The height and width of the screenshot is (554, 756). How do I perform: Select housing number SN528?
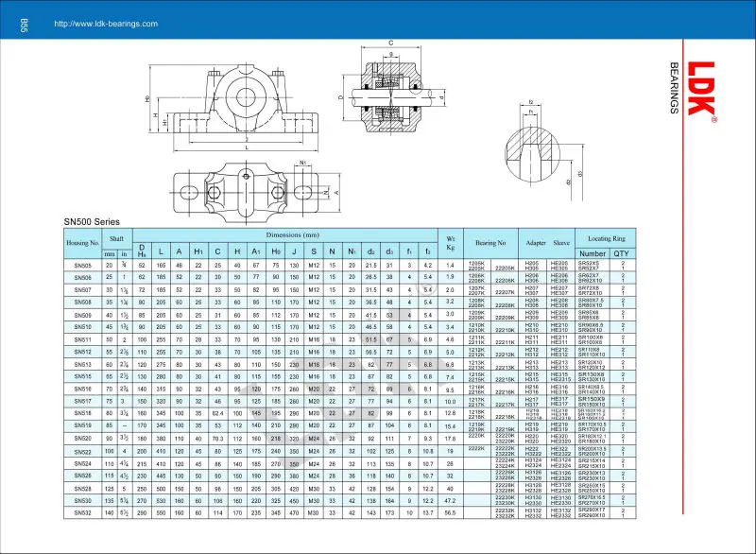coord(82,489)
